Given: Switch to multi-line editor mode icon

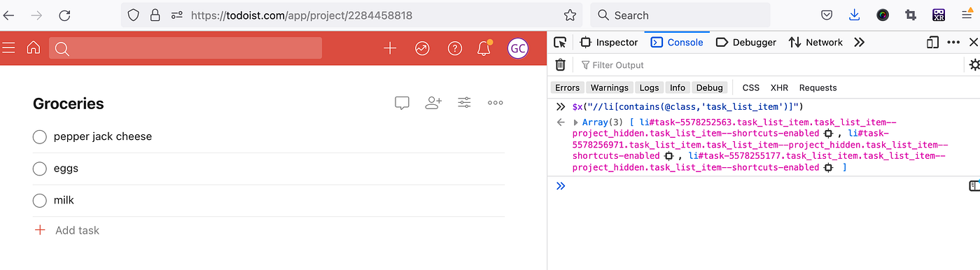Looking at the screenshot, I should [x=974, y=185].
